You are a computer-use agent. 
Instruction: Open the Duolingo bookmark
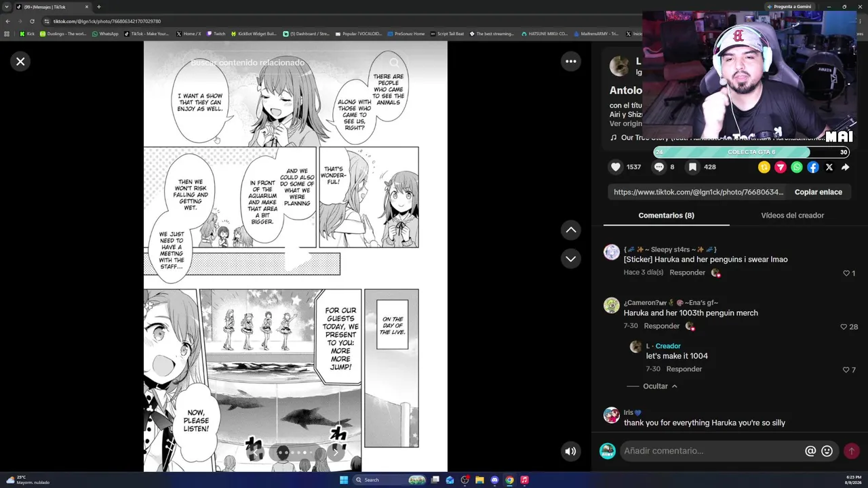click(63, 34)
